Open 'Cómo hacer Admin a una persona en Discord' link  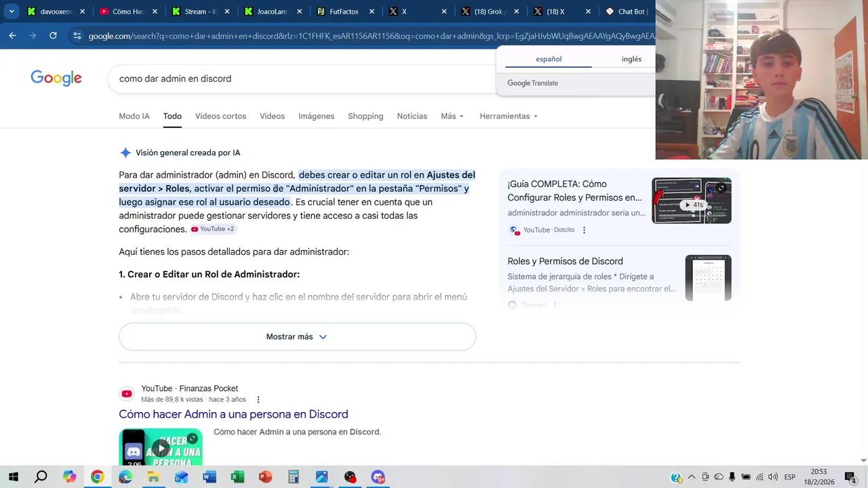coord(233,414)
